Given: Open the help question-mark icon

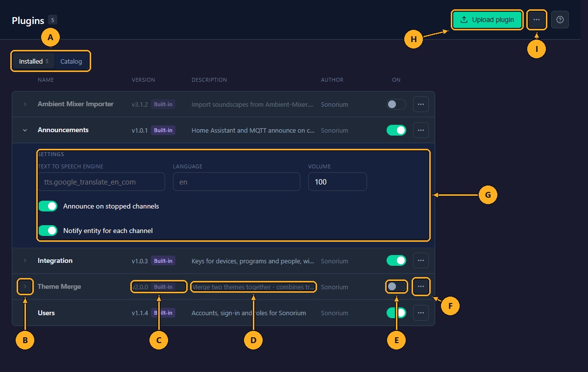Looking at the screenshot, I should 560,20.
